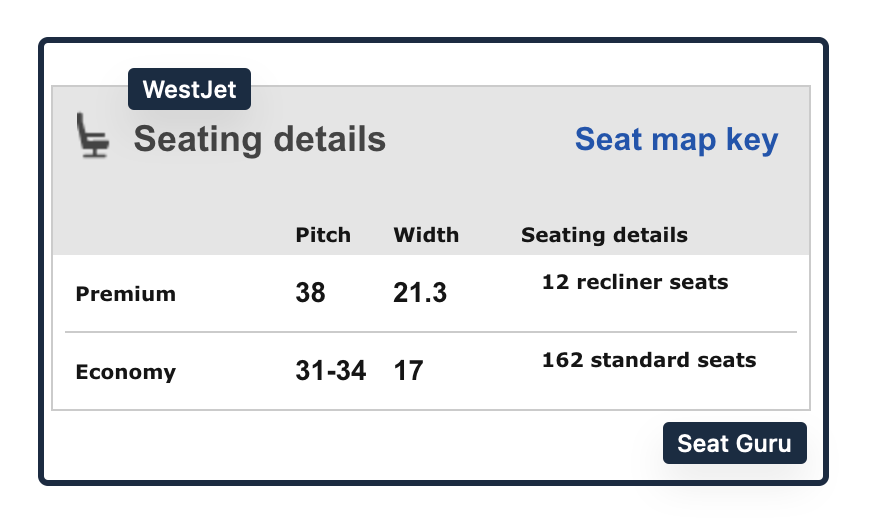The image size is (870, 523).
Task: Select the Premium row label
Action: 126,294
